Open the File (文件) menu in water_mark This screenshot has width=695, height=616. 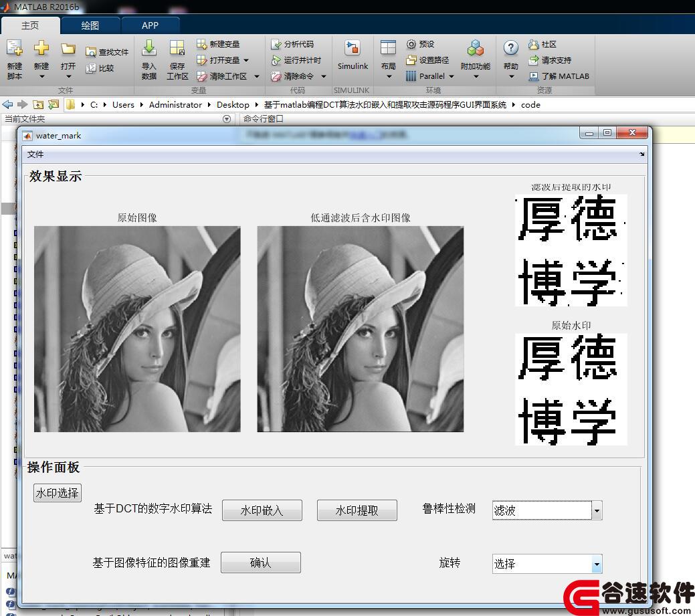[35, 155]
